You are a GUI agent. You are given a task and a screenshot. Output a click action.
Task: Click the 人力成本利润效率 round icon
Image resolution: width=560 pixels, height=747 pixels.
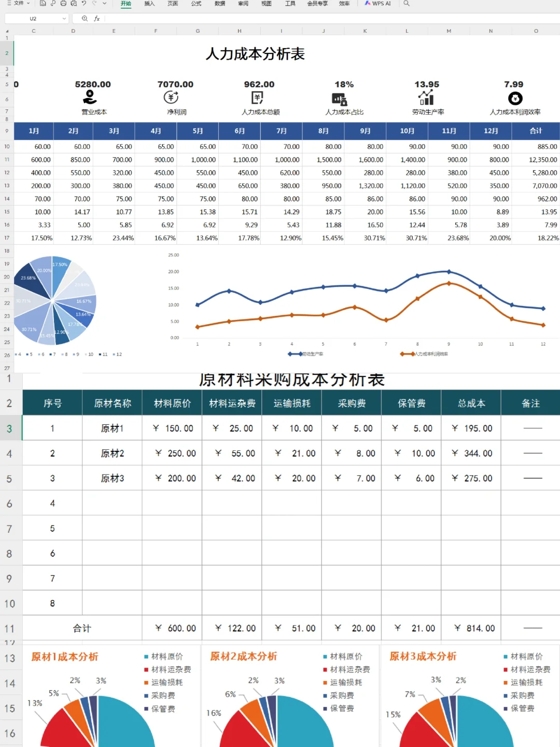pyautogui.click(x=515, y=98)
